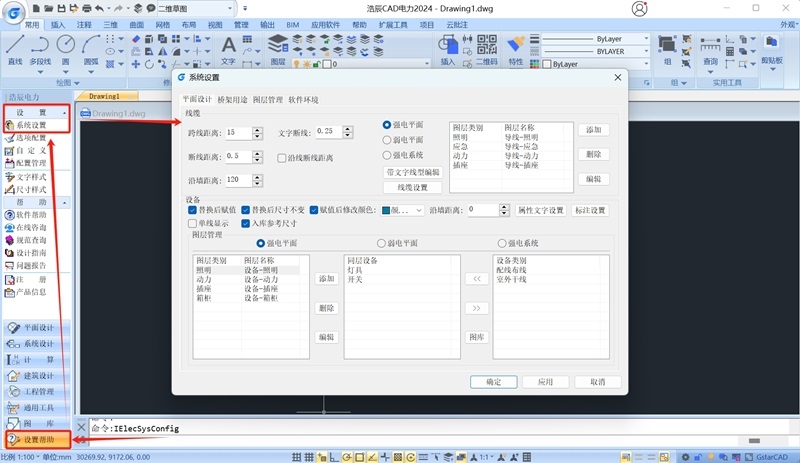Open the 特性 properties match icon
Viewport: 800px width, 463px height.
coord(516,51)
